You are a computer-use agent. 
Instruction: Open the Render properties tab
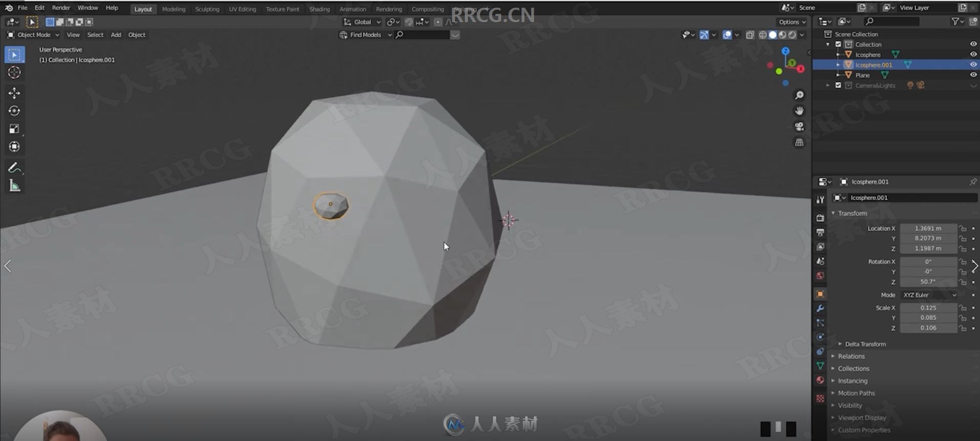[x=820, y=218]
